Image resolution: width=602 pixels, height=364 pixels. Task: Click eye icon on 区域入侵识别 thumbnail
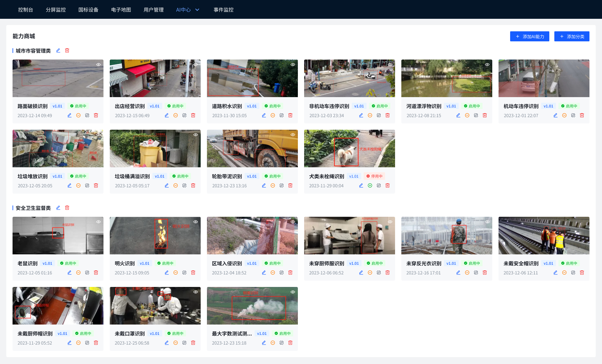click(x=293, y=222)
